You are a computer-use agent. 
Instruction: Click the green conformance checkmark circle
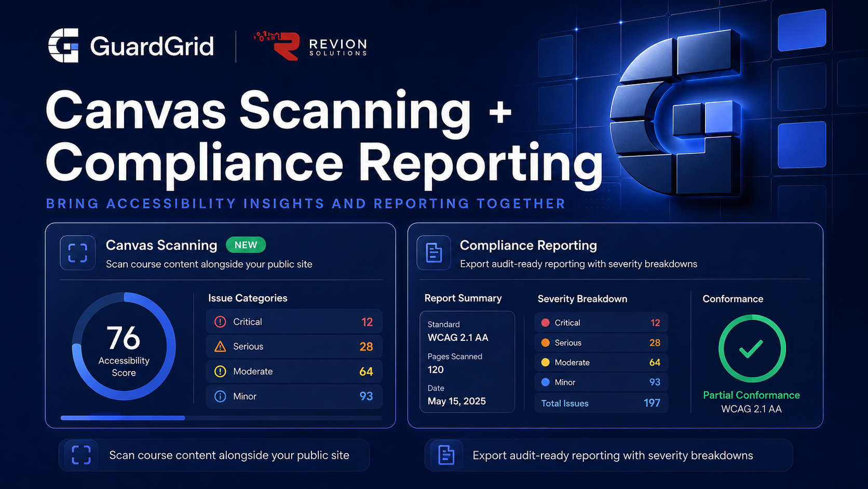(x=752, y=349)
